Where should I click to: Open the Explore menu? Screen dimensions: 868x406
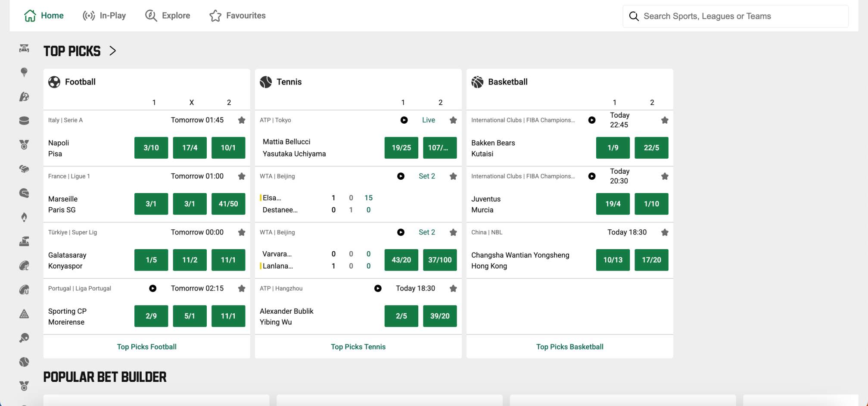tap(168, 16)
